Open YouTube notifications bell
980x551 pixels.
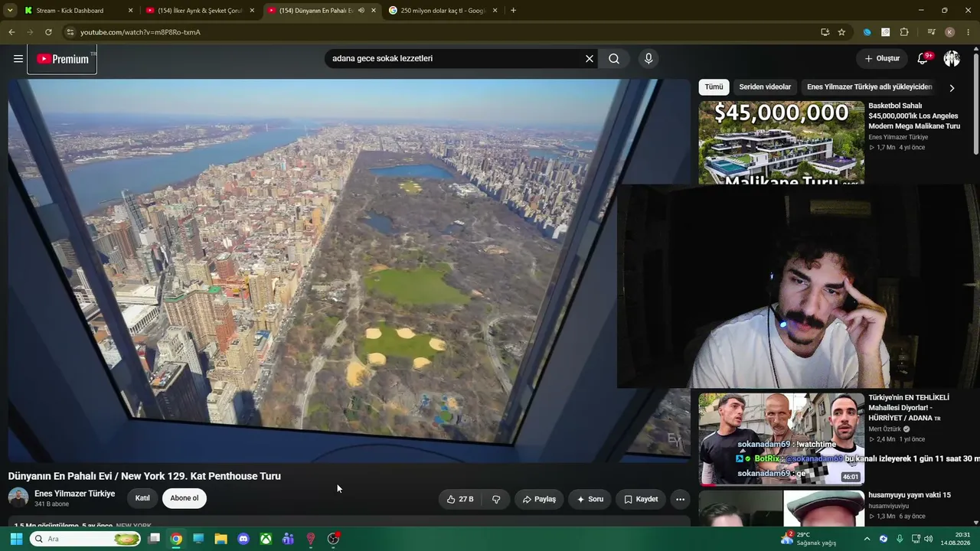[923, 59]
